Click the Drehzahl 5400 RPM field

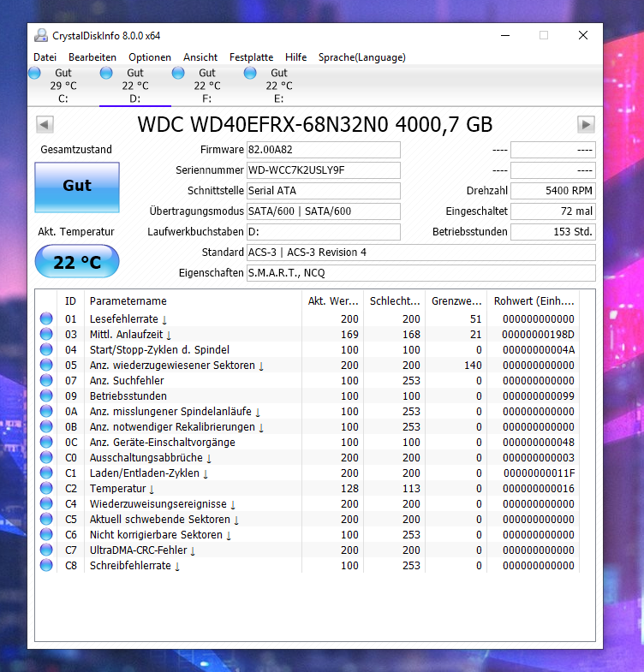coord(553,191)
